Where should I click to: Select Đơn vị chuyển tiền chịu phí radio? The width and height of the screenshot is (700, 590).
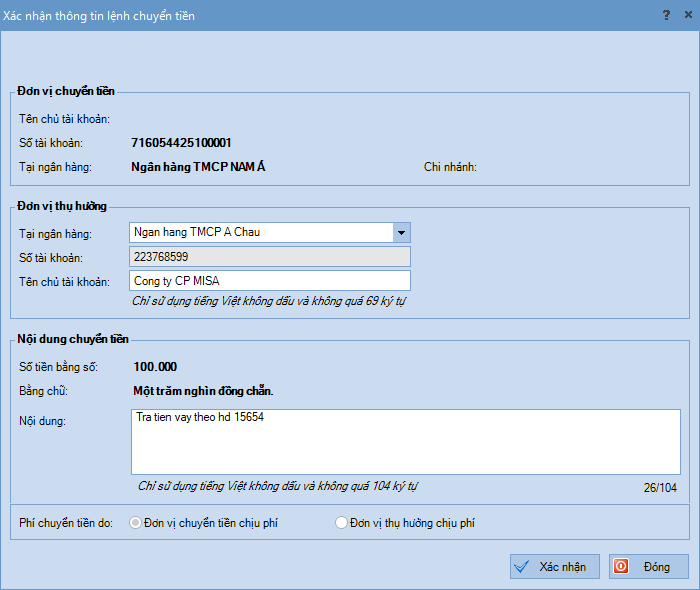135,523
